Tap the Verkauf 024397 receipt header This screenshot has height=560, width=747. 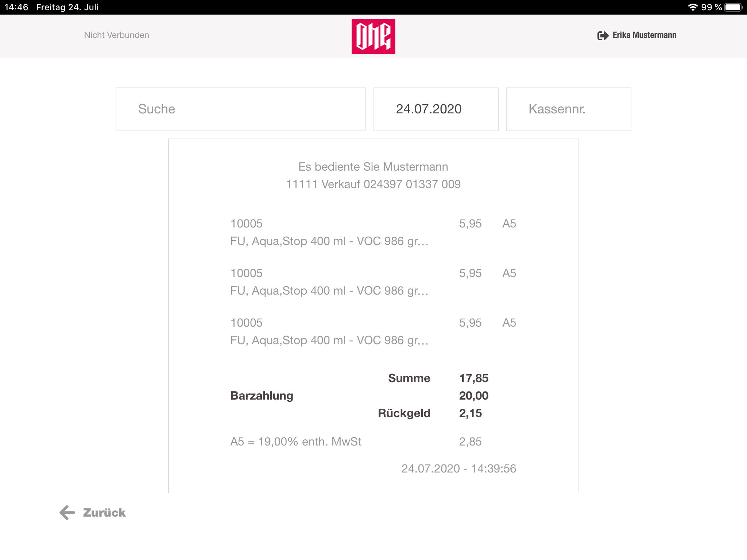tap(373, 184)
